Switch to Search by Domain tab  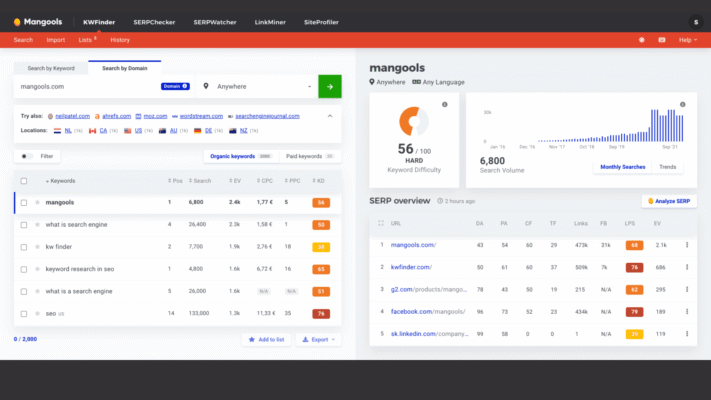(125, 68)
